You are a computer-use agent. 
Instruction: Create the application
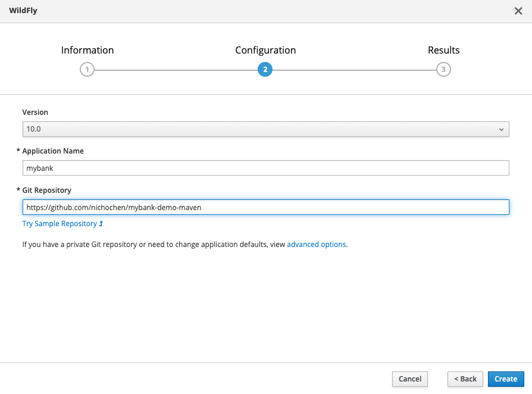pos(506,379)
